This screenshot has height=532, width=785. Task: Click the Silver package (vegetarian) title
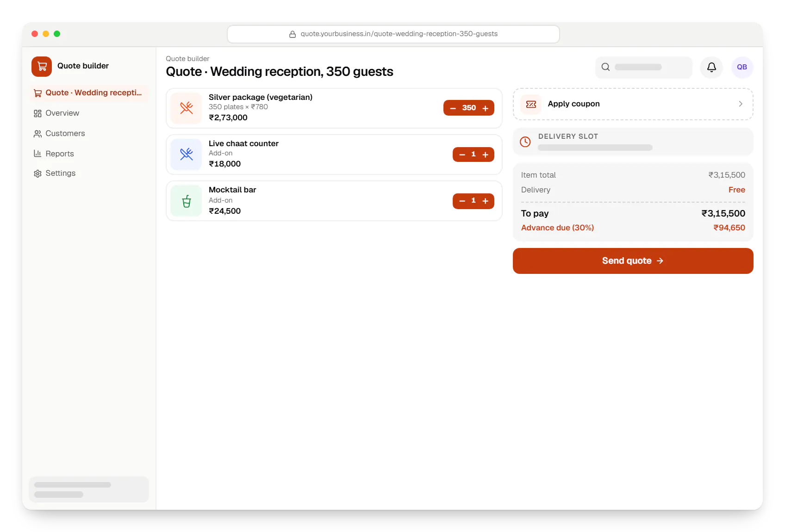click(x=261, y=97)
